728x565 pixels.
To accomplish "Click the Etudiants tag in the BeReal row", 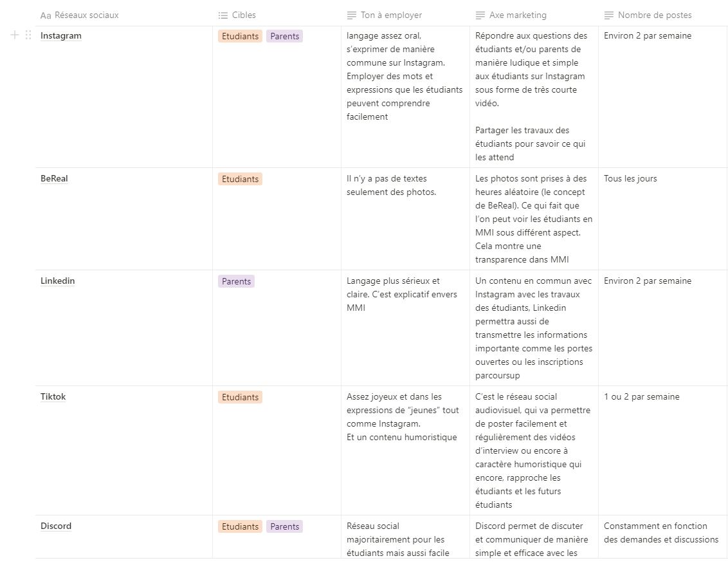I will 240,179.
